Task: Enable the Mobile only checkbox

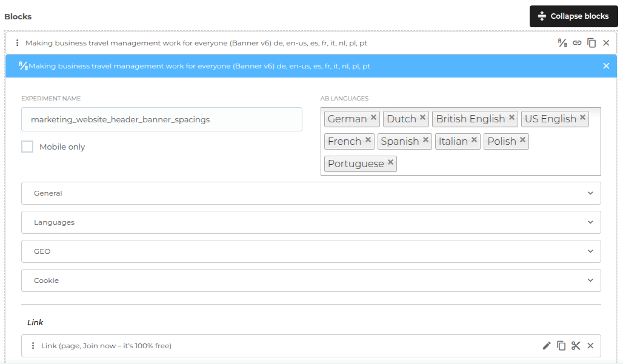Action: (x=27, y=147)
